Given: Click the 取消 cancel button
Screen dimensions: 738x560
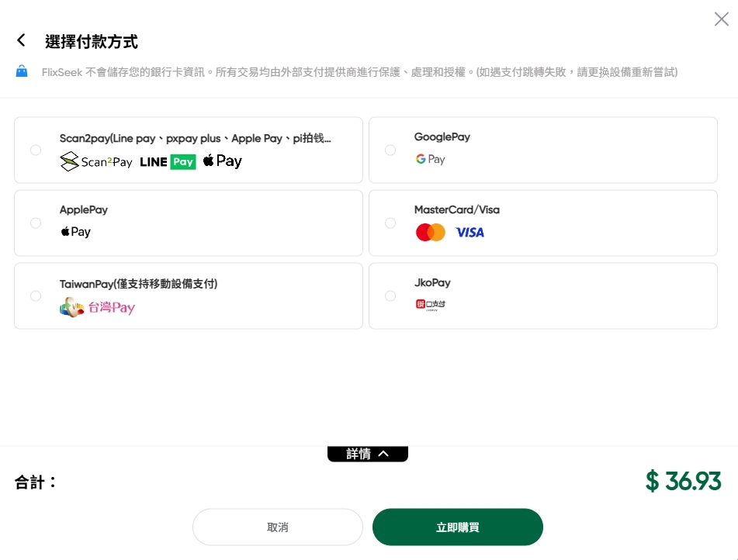Looking at the screenshot, I should pyautogui.click(x=278, y=527).
